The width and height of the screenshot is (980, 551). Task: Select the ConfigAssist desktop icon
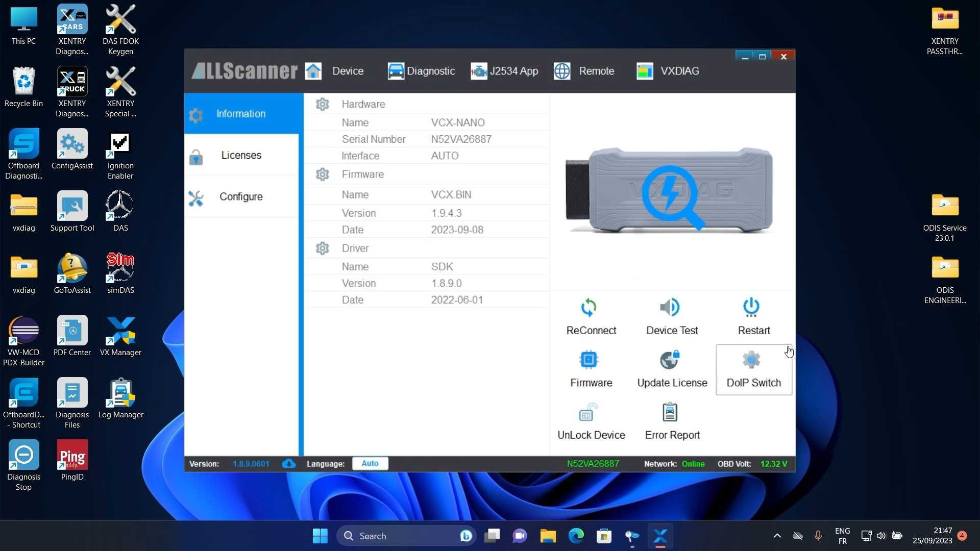coord(72,149)
